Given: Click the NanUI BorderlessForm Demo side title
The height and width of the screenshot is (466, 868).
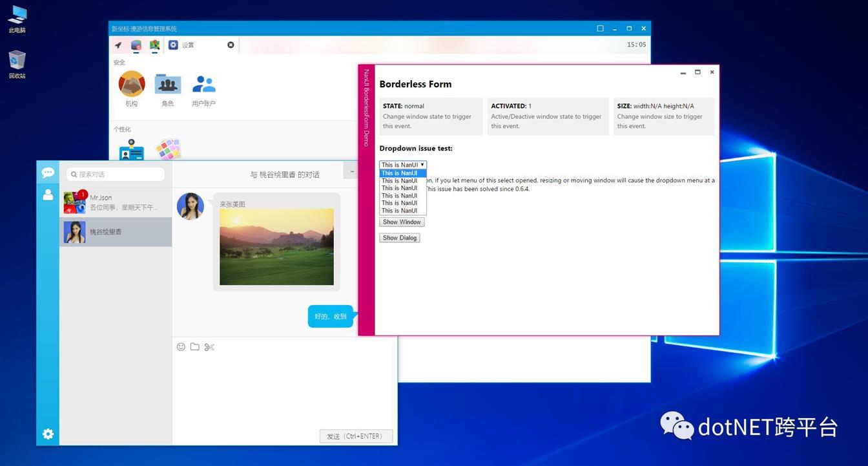Looking at the screenshot, I should point(366,107).
